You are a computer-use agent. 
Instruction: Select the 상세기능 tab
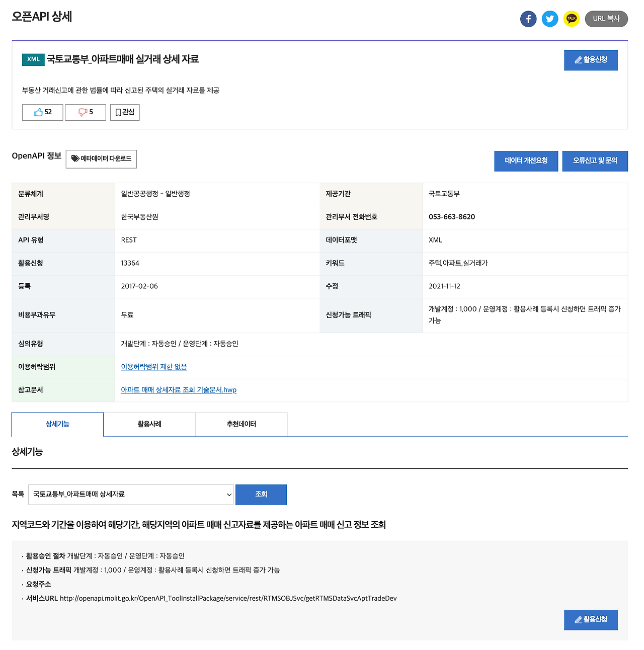57,424
